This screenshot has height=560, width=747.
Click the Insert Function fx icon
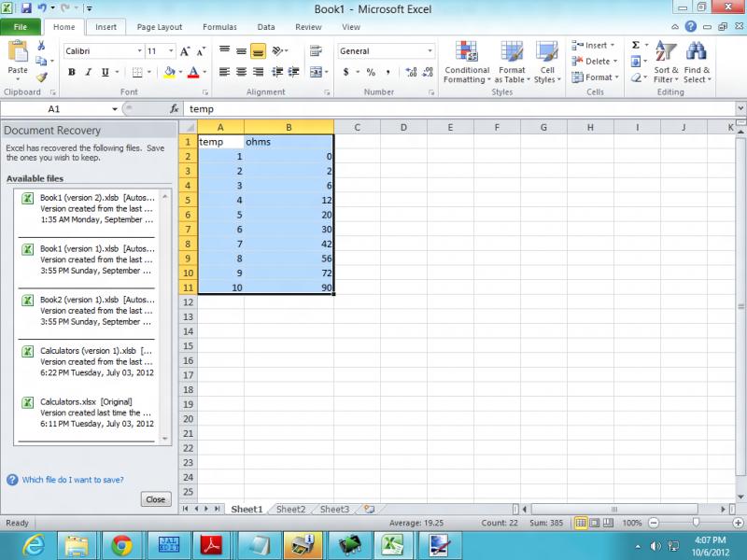(175, 109)
